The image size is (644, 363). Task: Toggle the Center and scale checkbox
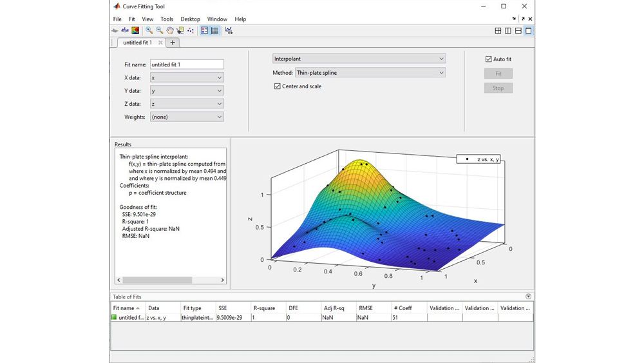[x=278, y=86]
